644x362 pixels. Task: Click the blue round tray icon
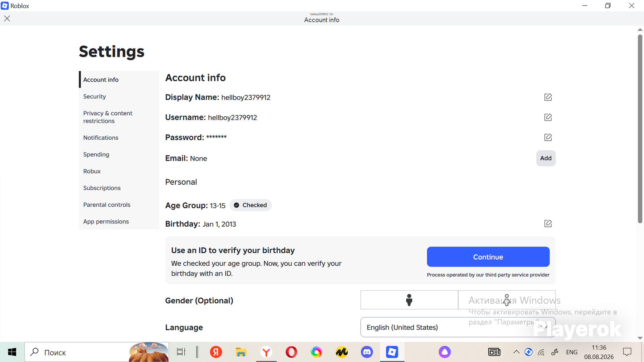coord(528,352)
